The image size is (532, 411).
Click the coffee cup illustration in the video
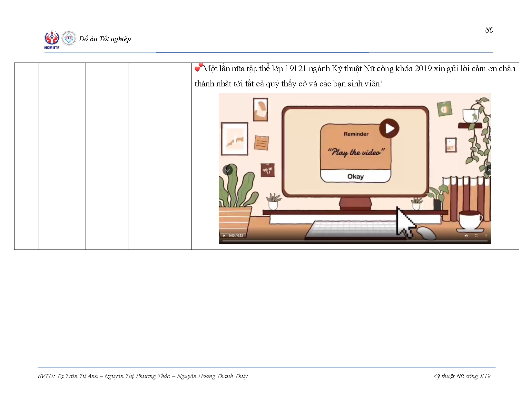(470, 220)
